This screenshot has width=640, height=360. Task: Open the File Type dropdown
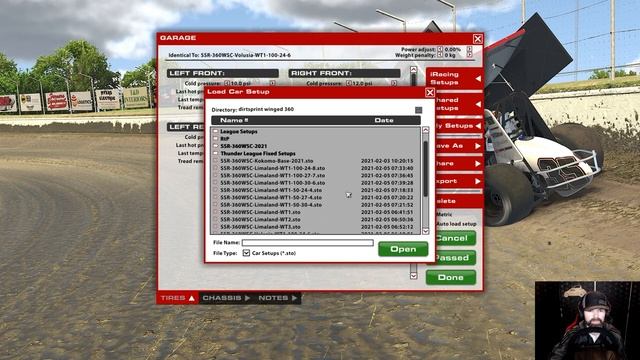246,253
